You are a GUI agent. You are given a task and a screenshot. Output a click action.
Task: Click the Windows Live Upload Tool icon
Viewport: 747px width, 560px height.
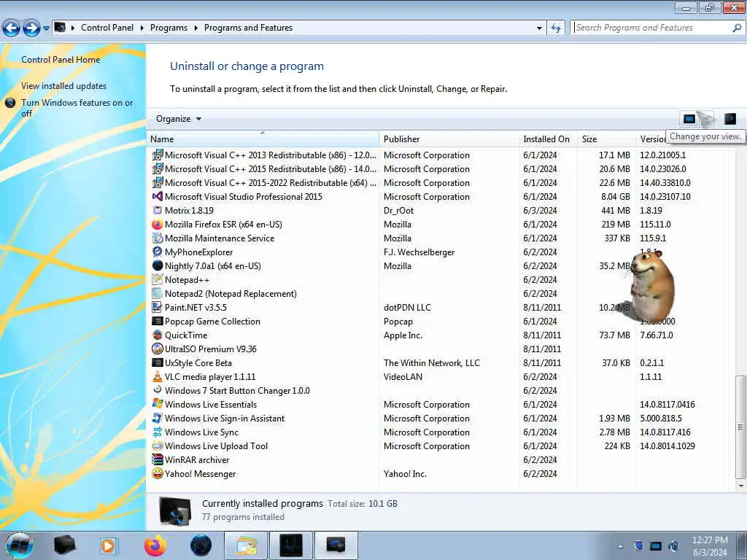[x=158, y=446]
